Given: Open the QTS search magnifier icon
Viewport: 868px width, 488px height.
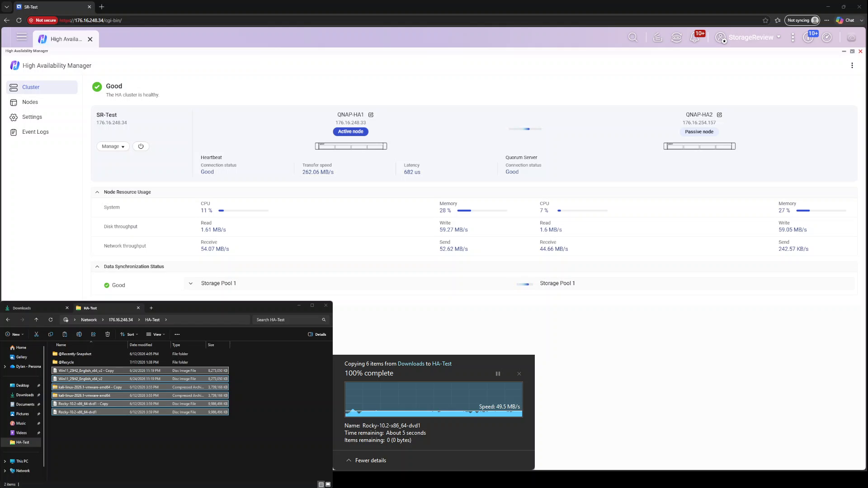Looking at the screenshot, I should point(633,38).
